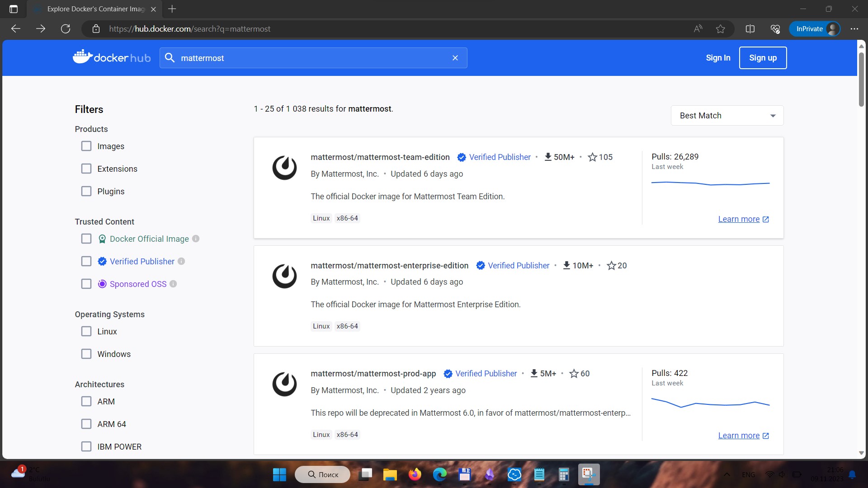Open the Windows Start menu
868x488 pixels.
tap(279, 474)
